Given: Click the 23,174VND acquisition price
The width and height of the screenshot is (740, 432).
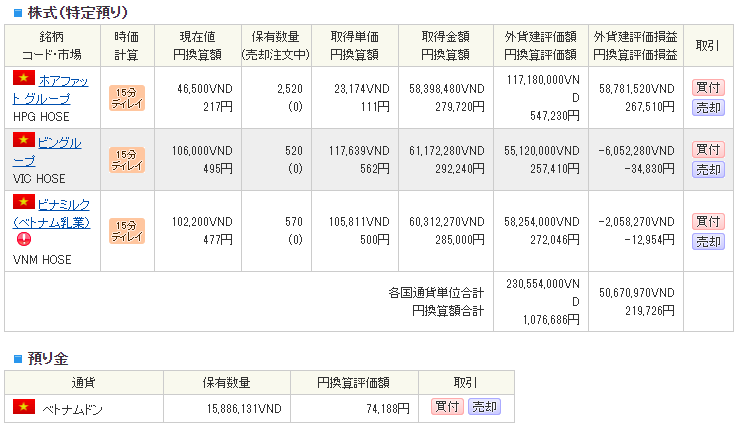Looking at the screenshot, I should coord(362,89).
